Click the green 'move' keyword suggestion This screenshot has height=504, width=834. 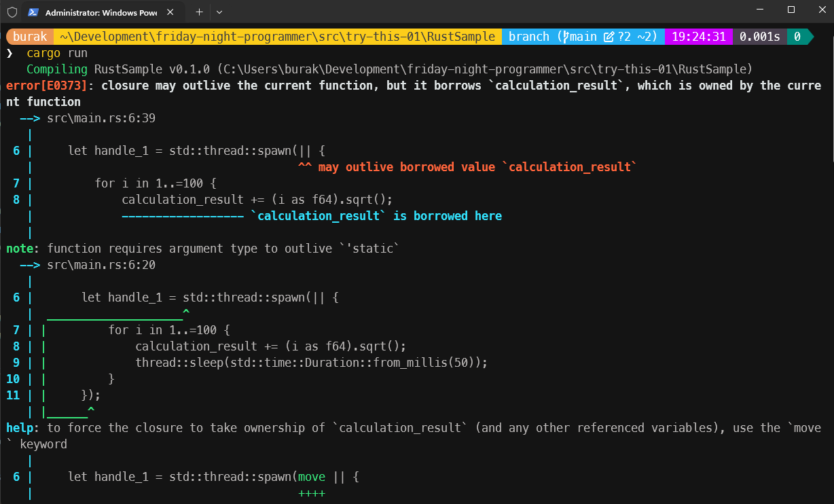312,477
